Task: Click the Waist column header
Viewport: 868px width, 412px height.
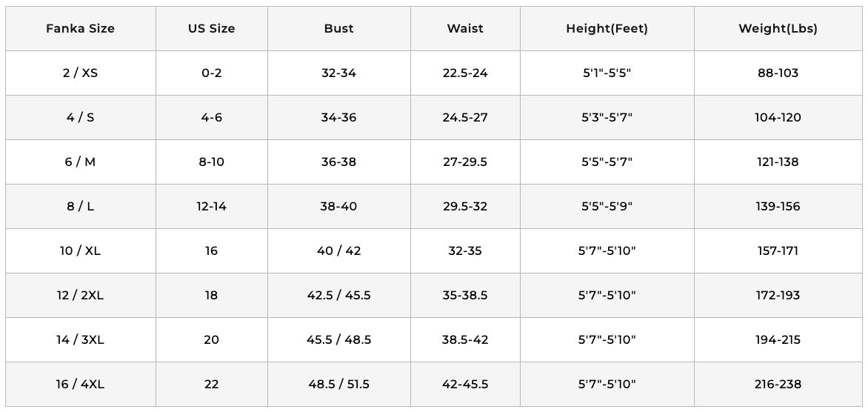Action: (x=465, y=28)
